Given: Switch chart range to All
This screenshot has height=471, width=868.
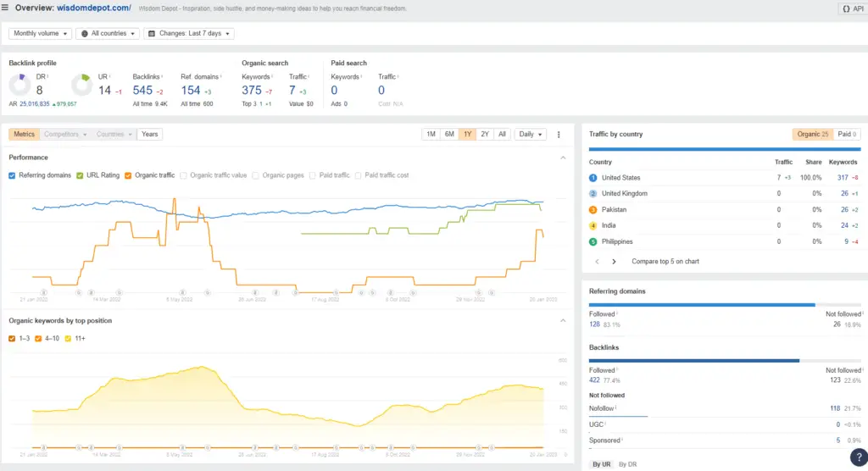Looking at the screenshot, I should (x=502, y=135).
